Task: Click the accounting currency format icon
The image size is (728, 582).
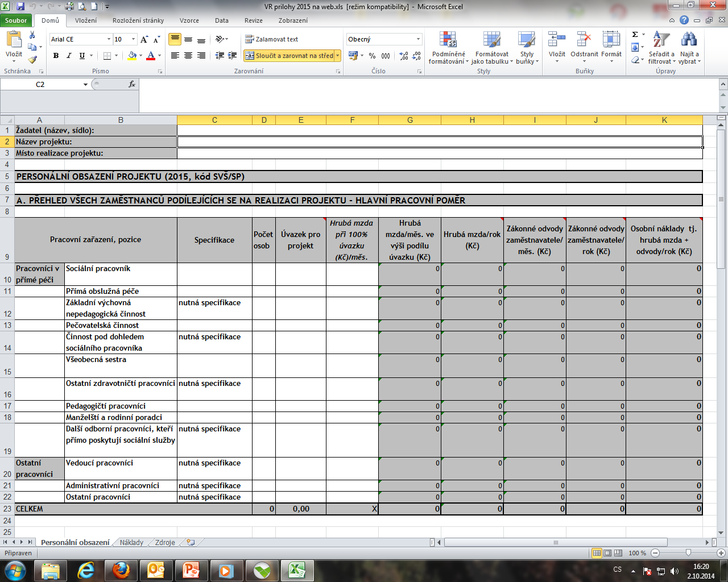Action: coord(353,56)
